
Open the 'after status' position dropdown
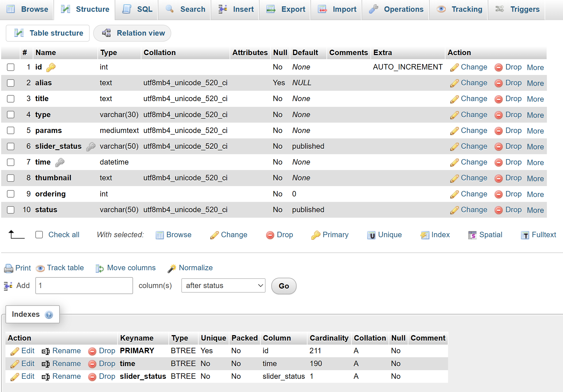coord(223,286)
